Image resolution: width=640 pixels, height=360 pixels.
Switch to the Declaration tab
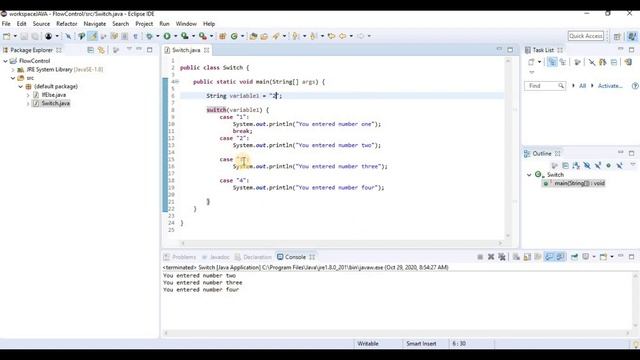click(x=253, y=257)
